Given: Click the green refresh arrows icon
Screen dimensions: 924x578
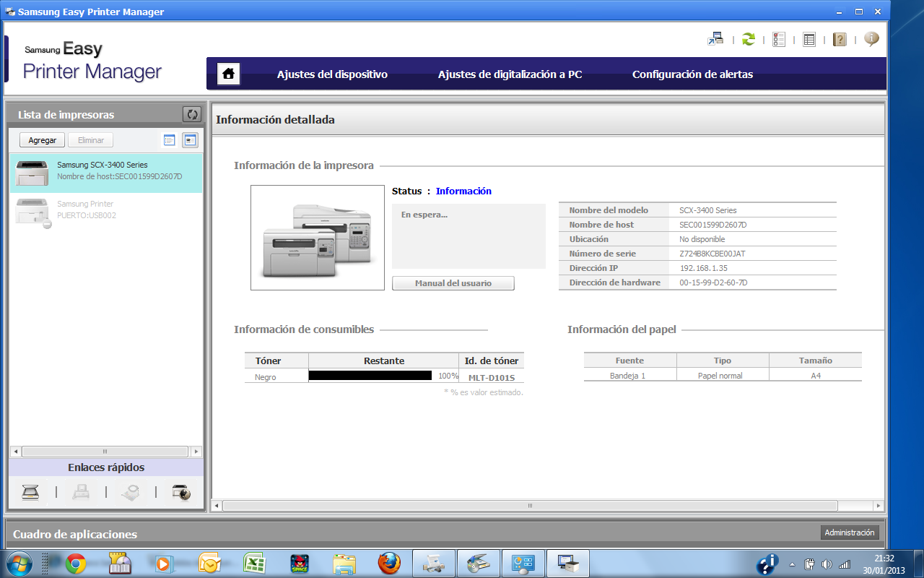Looking at the screenshot, I should coord(749,39).
